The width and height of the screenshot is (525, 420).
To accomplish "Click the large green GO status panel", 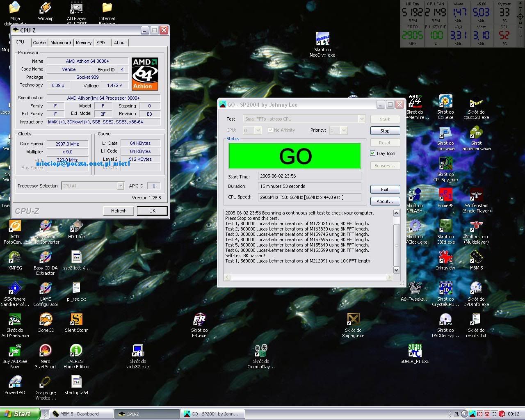I will coord(295,156).
